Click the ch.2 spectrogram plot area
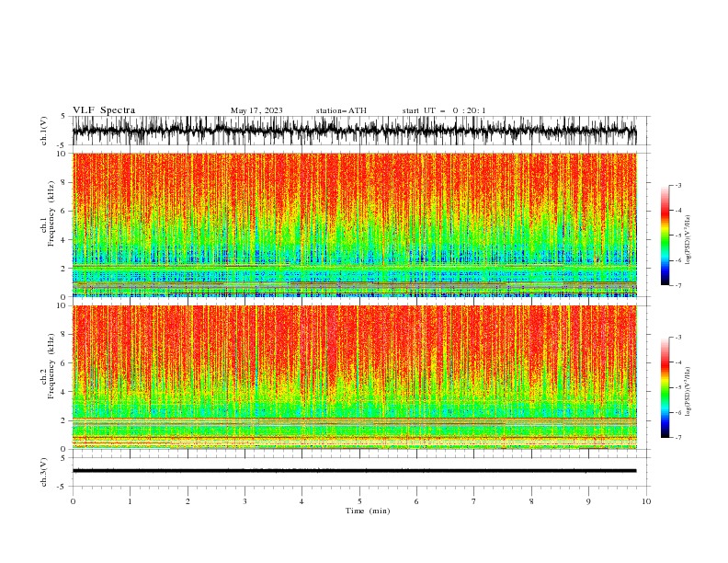728x563 pixels. pyautogui.click(x=355, y=377)
